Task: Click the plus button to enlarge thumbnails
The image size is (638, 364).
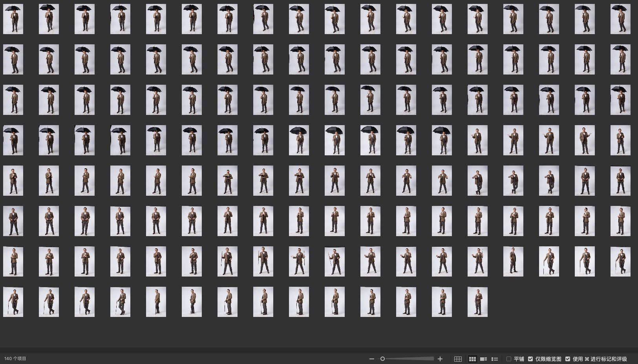Action: pos(440,359)
